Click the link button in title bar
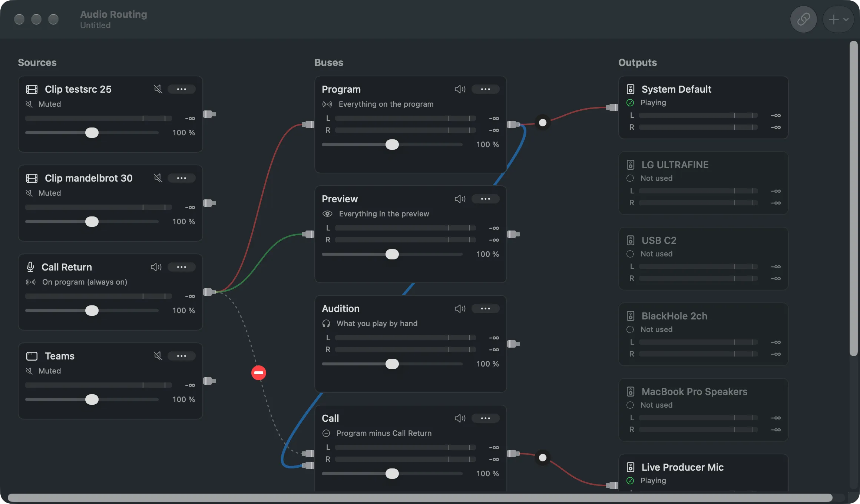Image resolution: width=860 pixels, height=504 pixels. pos(804,19)
